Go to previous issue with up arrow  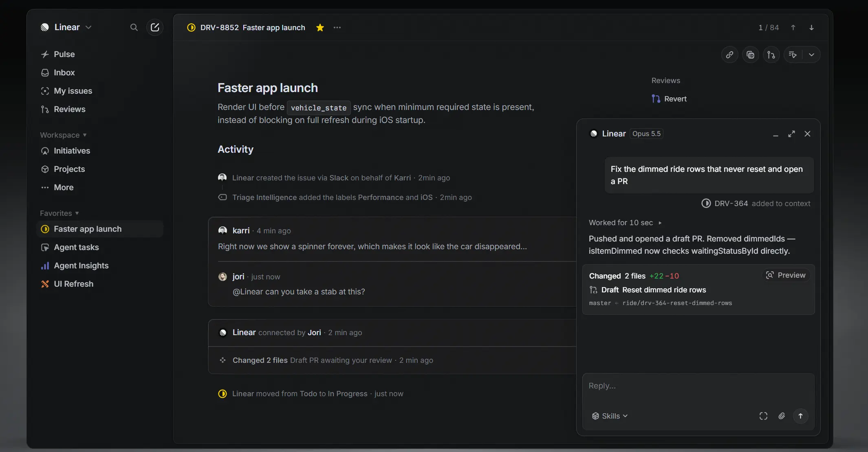(x=793, y=27)
